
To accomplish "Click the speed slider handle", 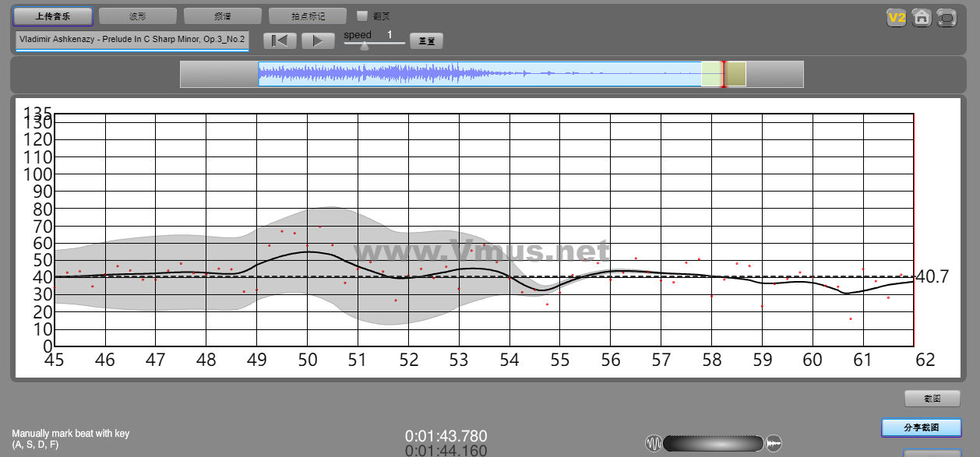I will pos(364,46).
